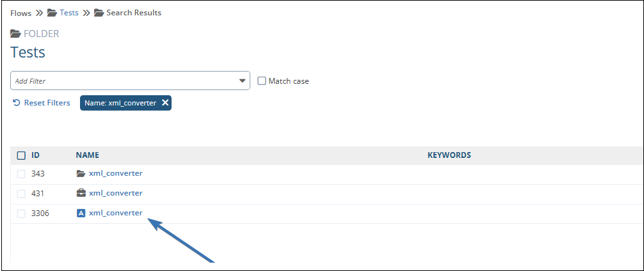Expand the Add Filter dropdown arrow
This screenshot has height=271, width=644.
[243, 81]
